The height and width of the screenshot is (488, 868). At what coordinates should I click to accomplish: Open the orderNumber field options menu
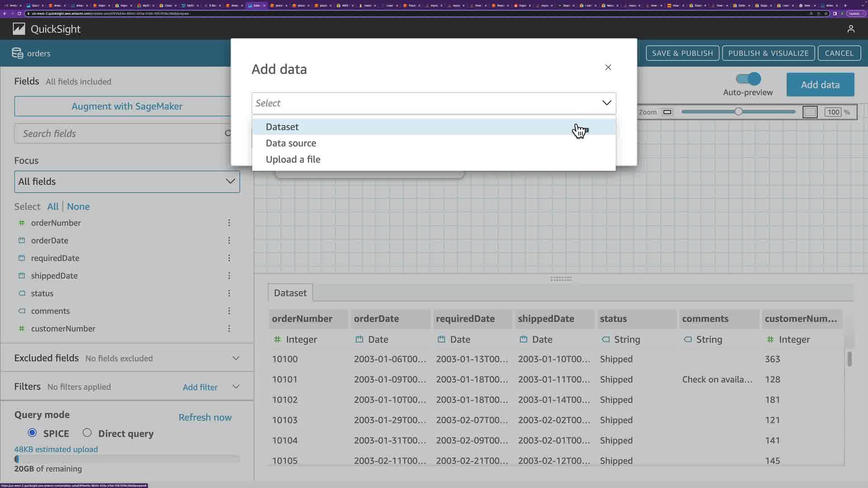click(229, 223)
